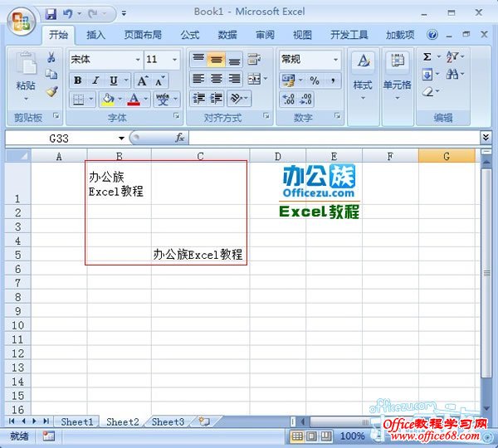This screenshot has height=448, width=498.
Task: Click fill color paint bucket swatch
Action: tap(108, 100)
